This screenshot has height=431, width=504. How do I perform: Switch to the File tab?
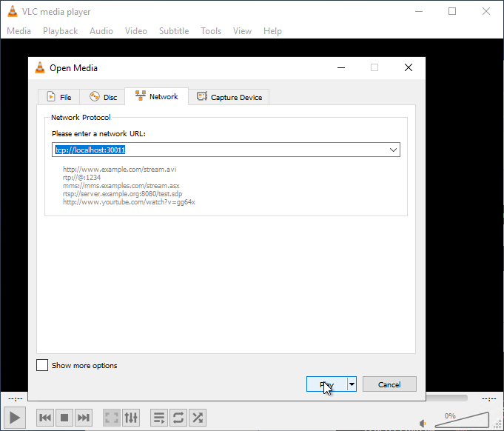[58, 97]
